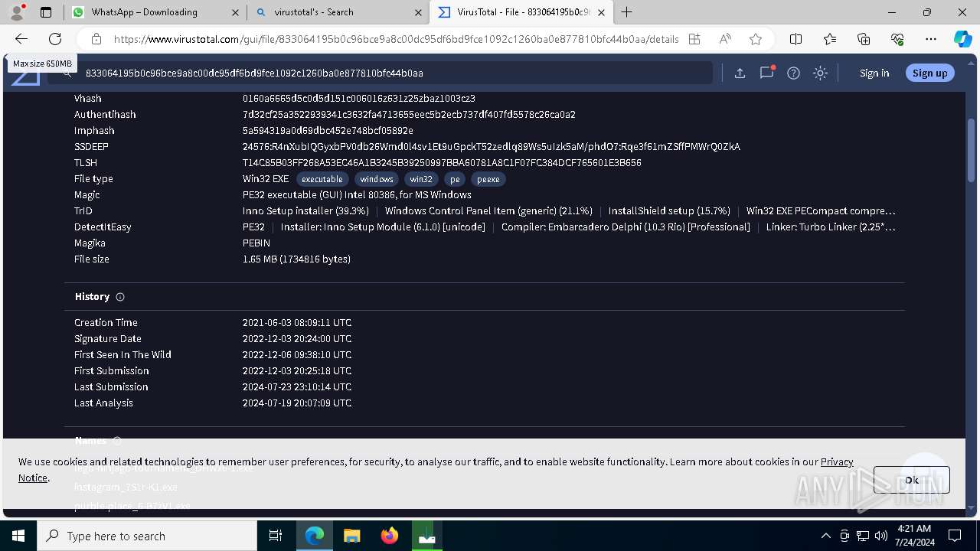Click the 'pe' file type tag
Viewport: 980px width, 551px height.
tap(455, 179)
